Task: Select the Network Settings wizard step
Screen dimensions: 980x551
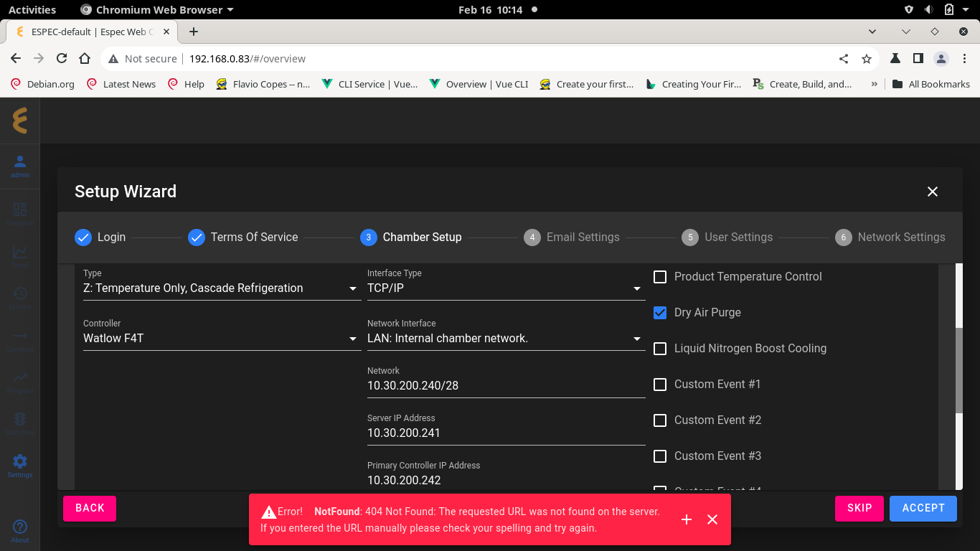Action: (890, 237)
